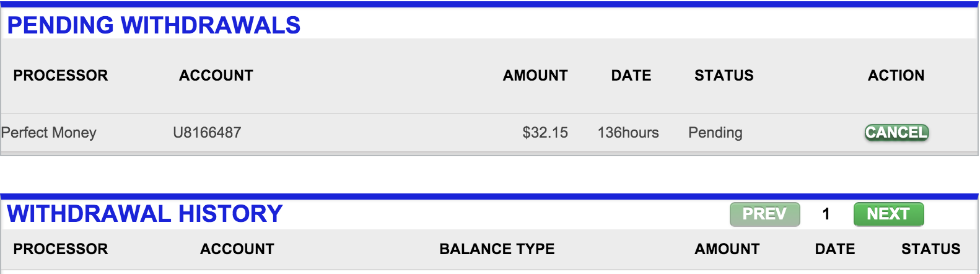Click the Pending Withdrawals heading

coord(154,25)
